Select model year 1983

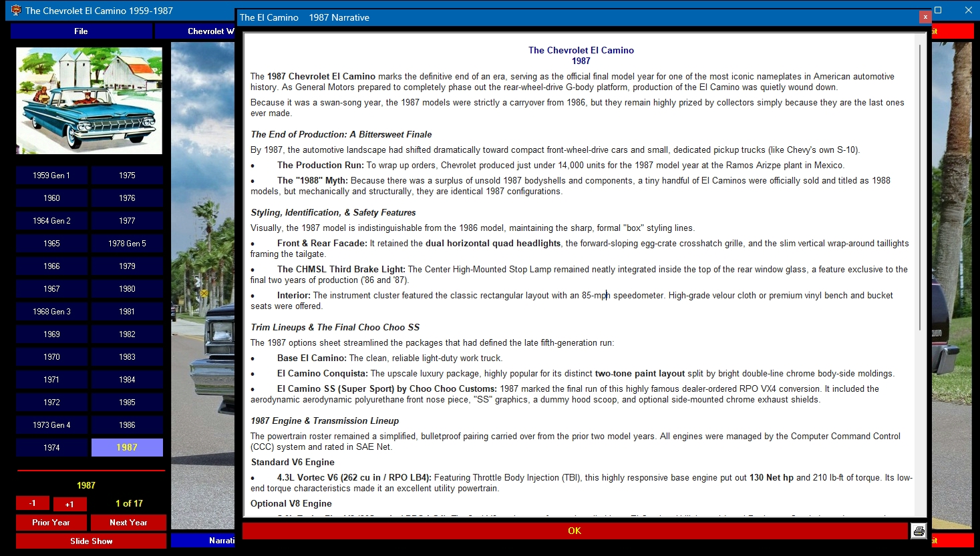(x=127, y=357)
